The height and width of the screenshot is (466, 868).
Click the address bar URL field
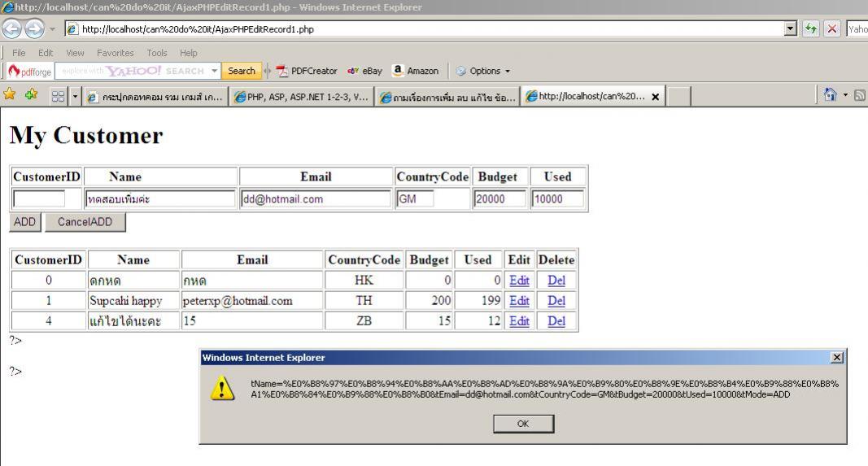click(432, 28)
